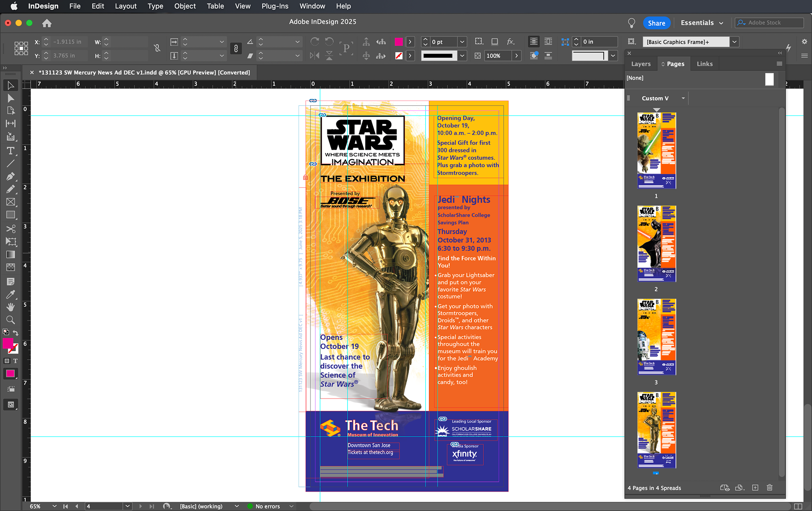
Task: Select the Pen tool
Action: (x=11, y=176)
